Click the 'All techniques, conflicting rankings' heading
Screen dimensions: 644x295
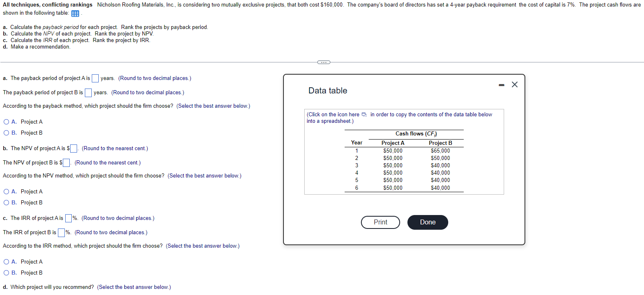tap(48, 5)
